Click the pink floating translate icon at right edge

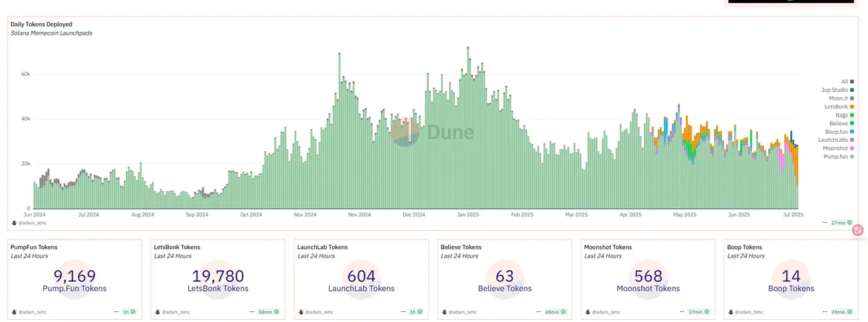(x=859, y=230)
